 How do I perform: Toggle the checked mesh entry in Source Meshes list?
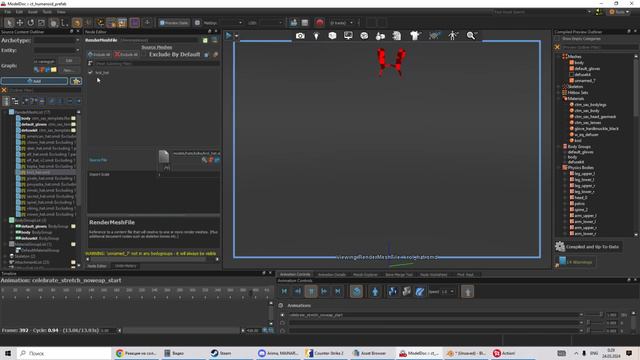(x=90, y=73)
